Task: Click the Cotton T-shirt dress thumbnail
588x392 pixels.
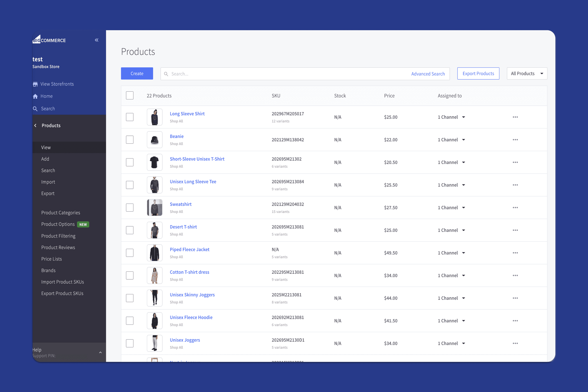Action: click(155, 275)
